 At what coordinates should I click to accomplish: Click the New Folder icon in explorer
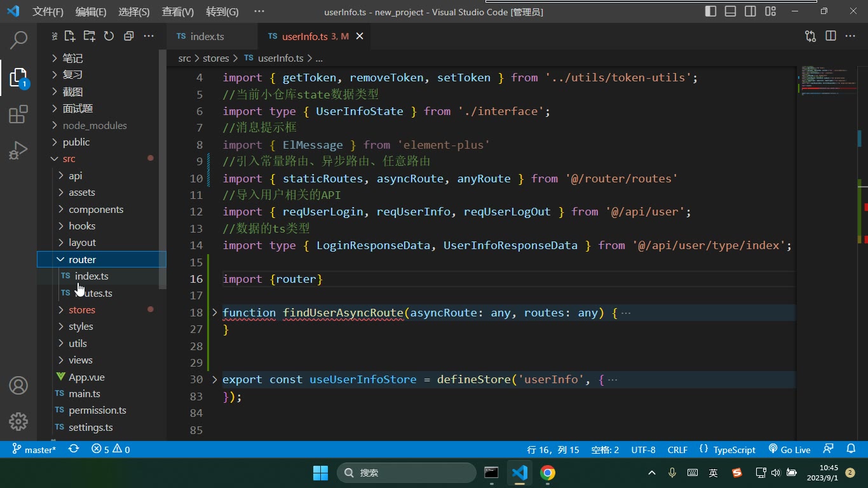click(x=90, y=36)
